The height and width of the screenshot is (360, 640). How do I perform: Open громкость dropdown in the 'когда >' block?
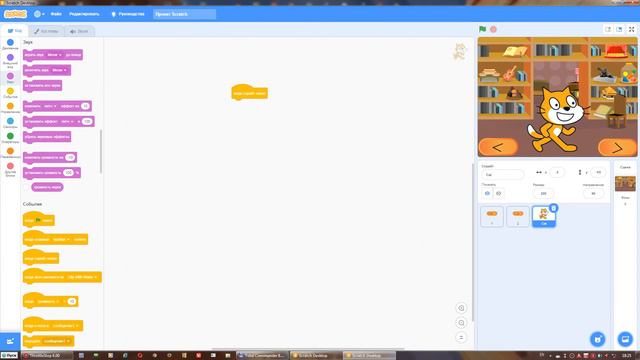point(49,301)
